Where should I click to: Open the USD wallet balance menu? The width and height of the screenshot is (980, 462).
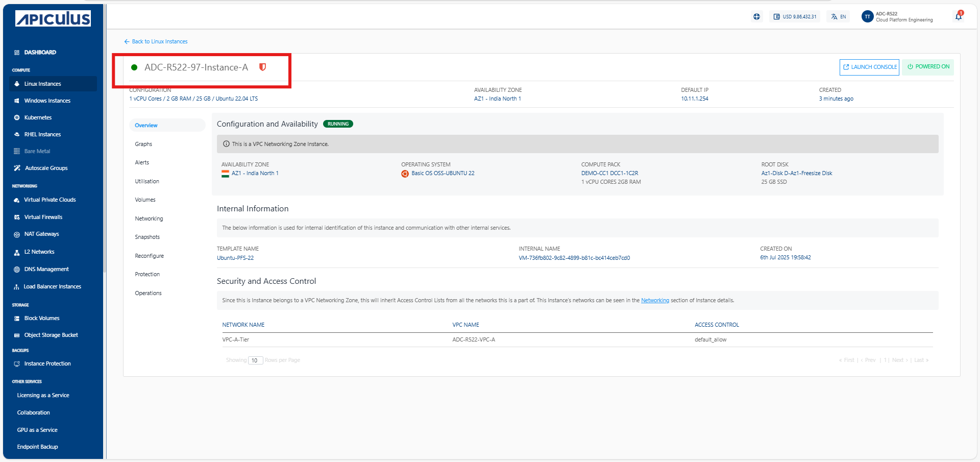click(795, 17)
